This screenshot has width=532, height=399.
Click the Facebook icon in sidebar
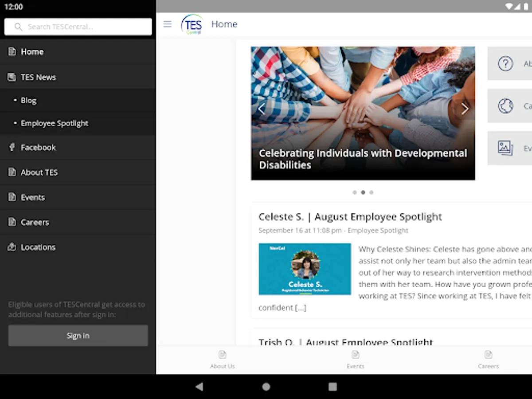pyautogui.click(x=12, y=147)
